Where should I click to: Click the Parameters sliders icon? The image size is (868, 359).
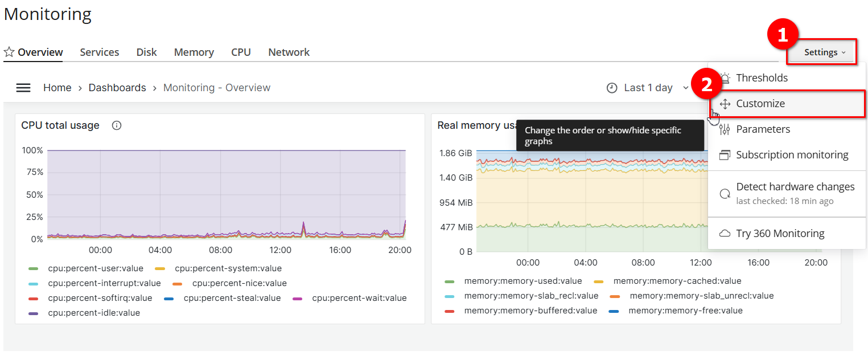725,129
